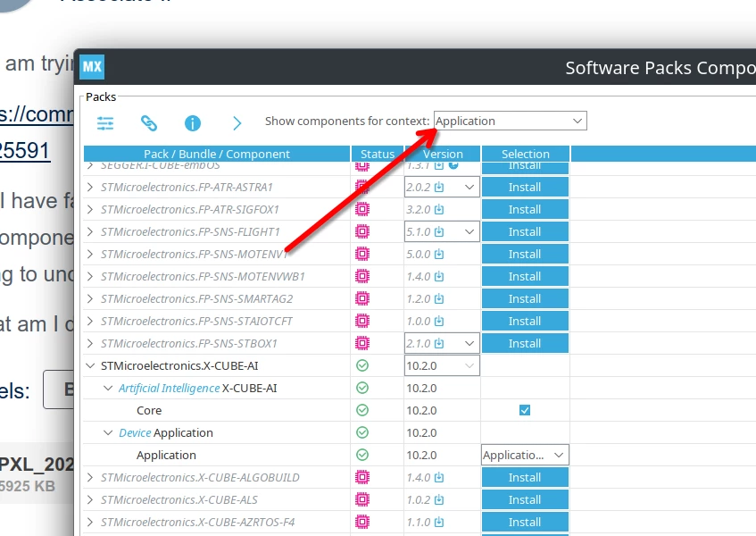Open the Application selection combo box

(525, 455)
